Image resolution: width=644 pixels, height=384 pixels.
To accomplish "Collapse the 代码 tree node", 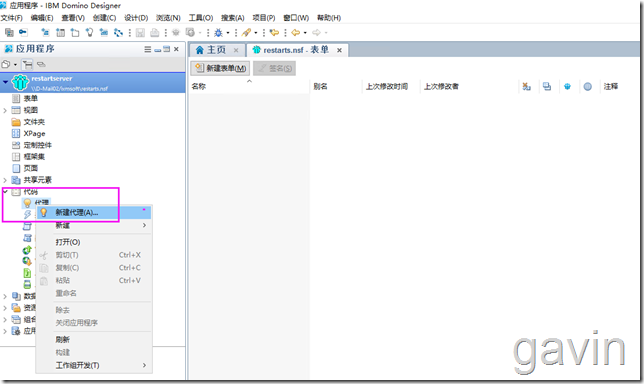I will pos(5,191).
